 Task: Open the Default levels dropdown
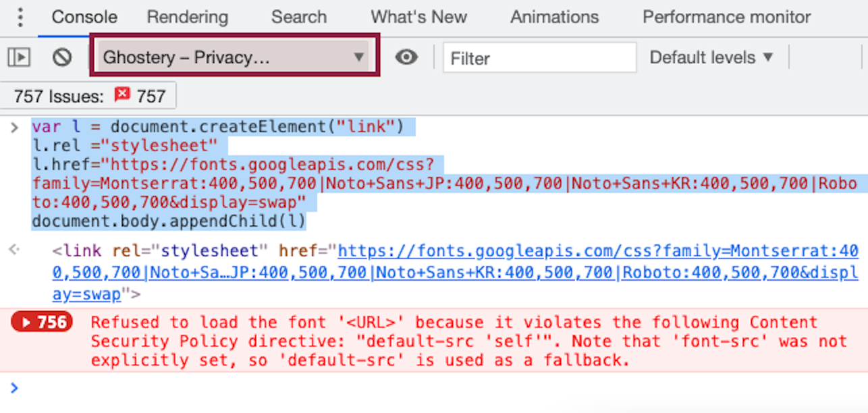pos(711,57)
